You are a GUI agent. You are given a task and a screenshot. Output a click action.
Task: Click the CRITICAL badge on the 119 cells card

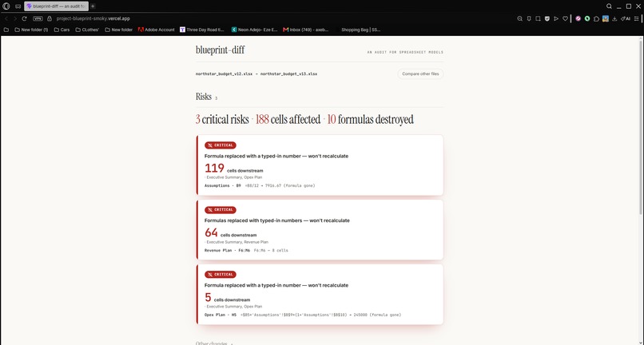point(221,145)
